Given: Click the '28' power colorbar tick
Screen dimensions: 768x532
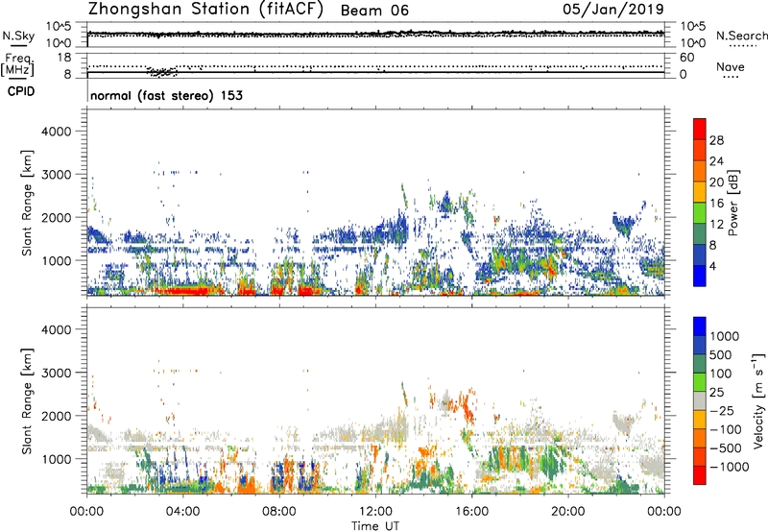Looking at the screenshot, I should point(716,140).
